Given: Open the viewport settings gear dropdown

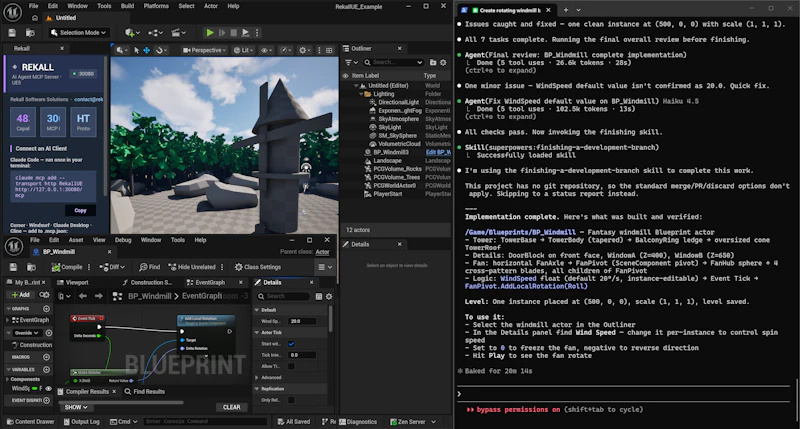Looking at the screenshot, I should coord(305,50).
